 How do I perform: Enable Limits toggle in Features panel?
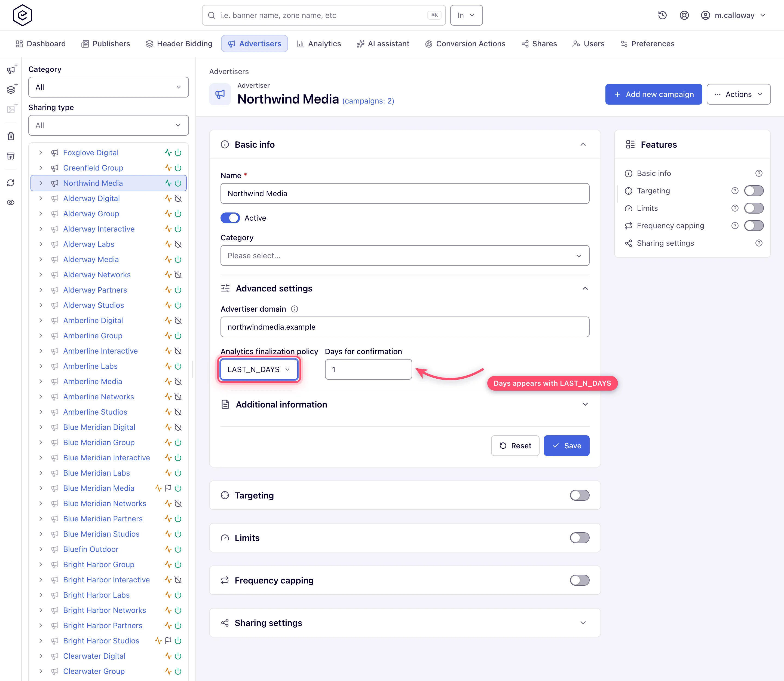click(754, 208)
